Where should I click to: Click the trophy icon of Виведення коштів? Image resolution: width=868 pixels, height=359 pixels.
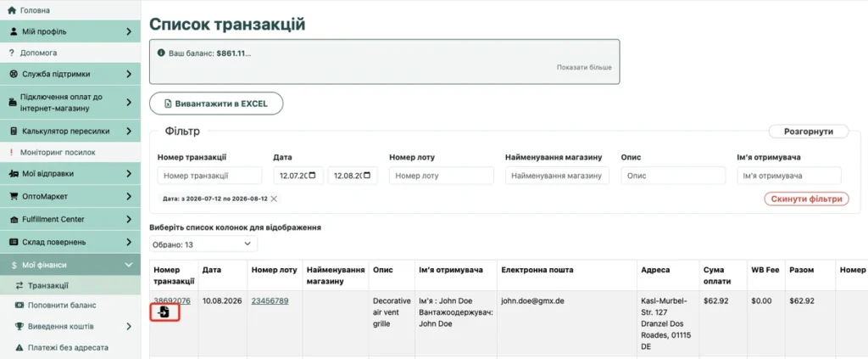[19, 326]
